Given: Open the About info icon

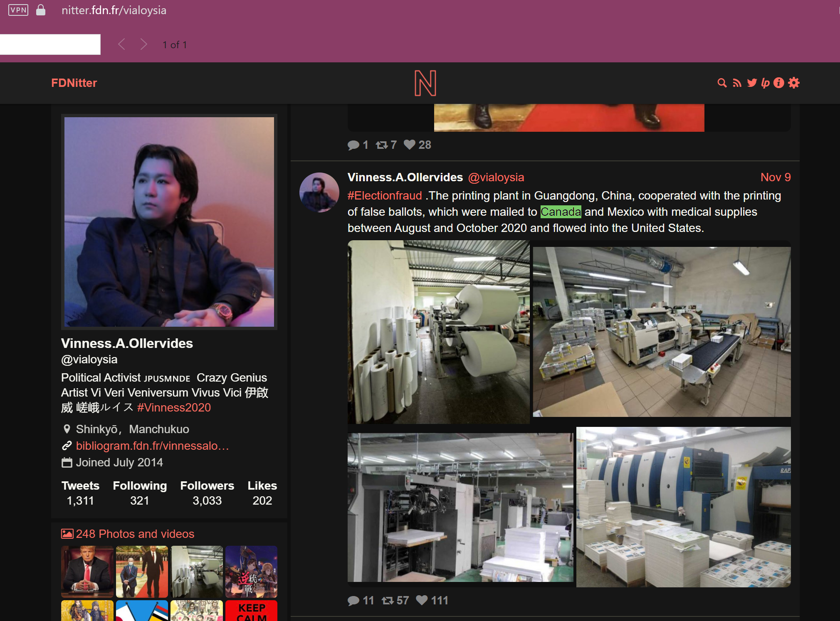Looking at the screenshot, I should (779, 83).
